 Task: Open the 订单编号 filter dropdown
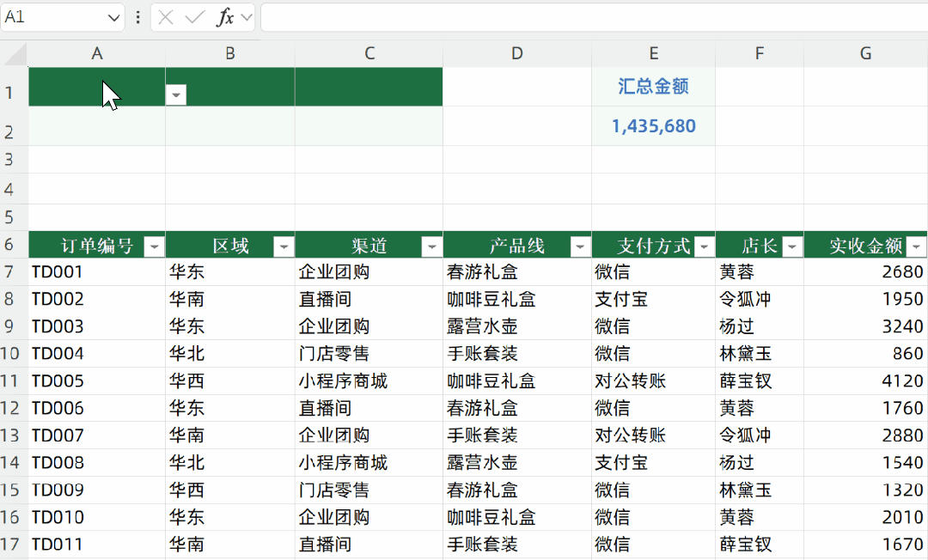[155, 247]
